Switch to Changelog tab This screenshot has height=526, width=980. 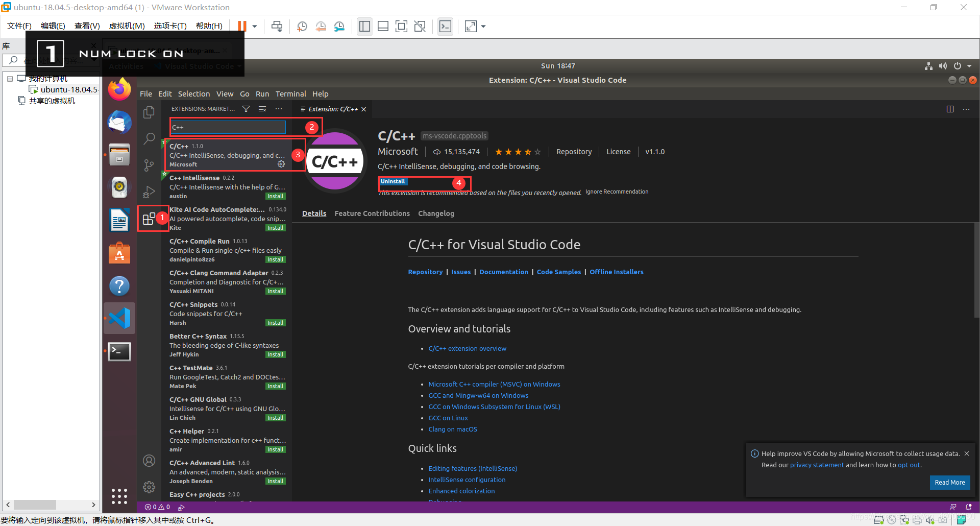click(436, 213)
